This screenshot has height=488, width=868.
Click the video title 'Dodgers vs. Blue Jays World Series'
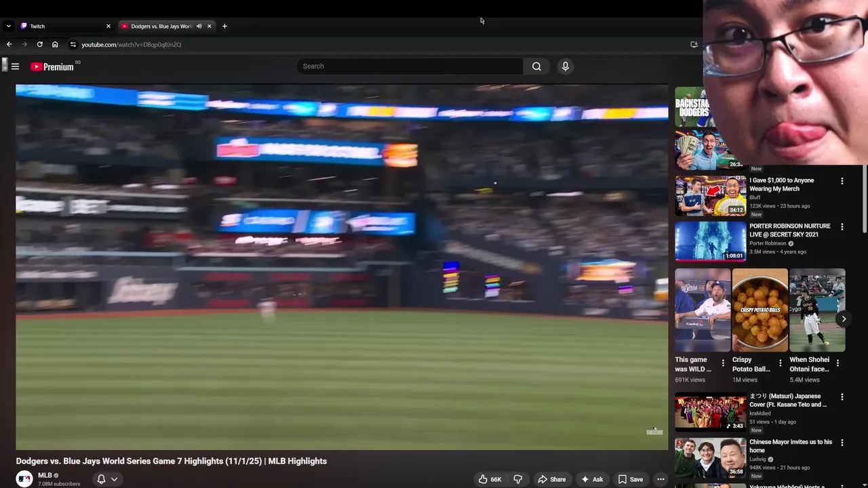172,461
